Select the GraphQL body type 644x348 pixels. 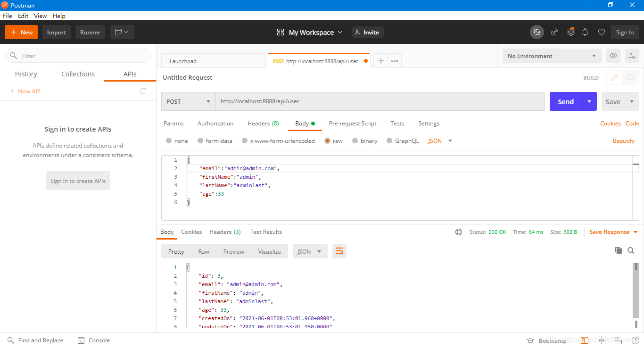tap(403, 141)
